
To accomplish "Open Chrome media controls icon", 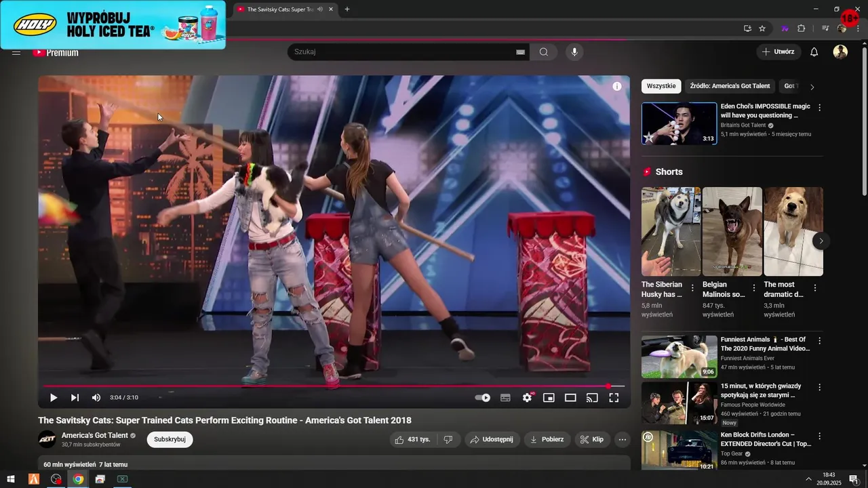I will (825, 28).
